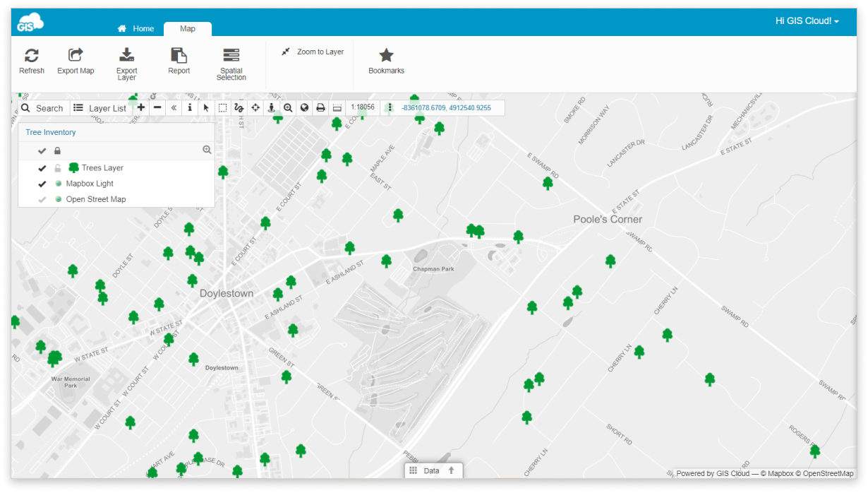Select the map info tool
Screen dimensions: 868x493
(x=190, y=107)
